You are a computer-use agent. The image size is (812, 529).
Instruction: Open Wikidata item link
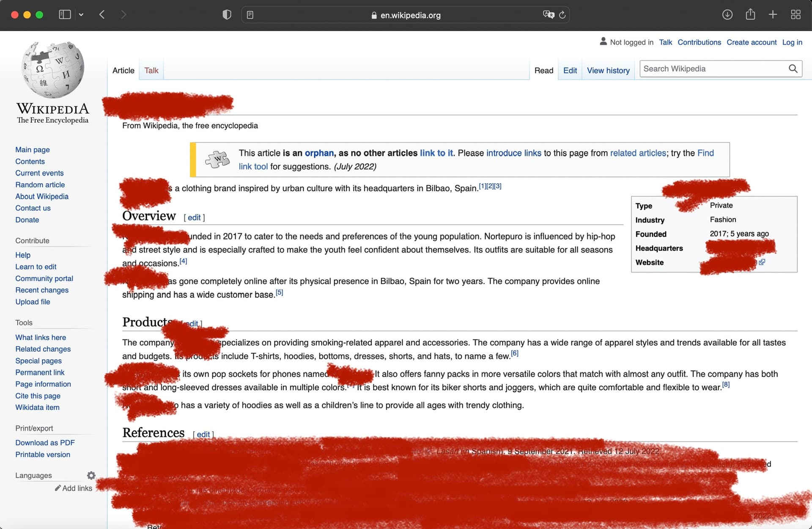[x=37, y=407]
